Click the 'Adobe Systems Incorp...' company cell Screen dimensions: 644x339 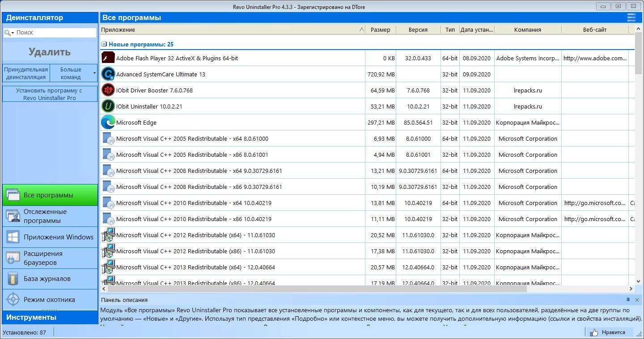tap(528, 58)
